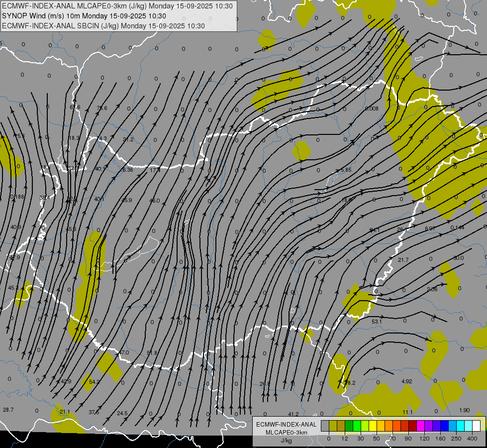Select the map value '45.6'
Viewport: 487px width, 448px height.
(71, 229)
